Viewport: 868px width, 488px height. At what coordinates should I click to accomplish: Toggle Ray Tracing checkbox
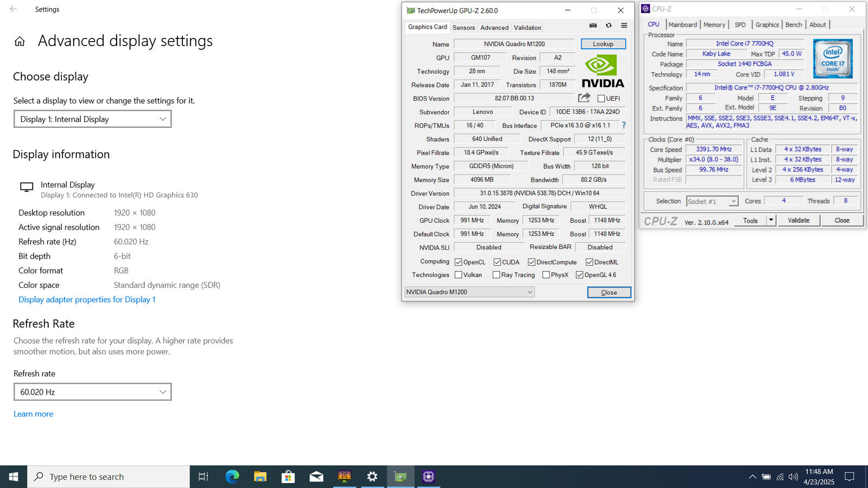click(x=496, y=275)
